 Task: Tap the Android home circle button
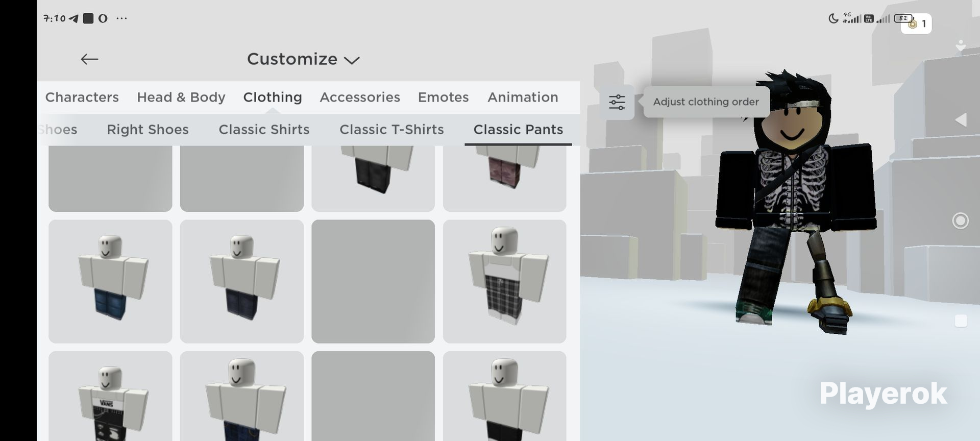[961, 220]
